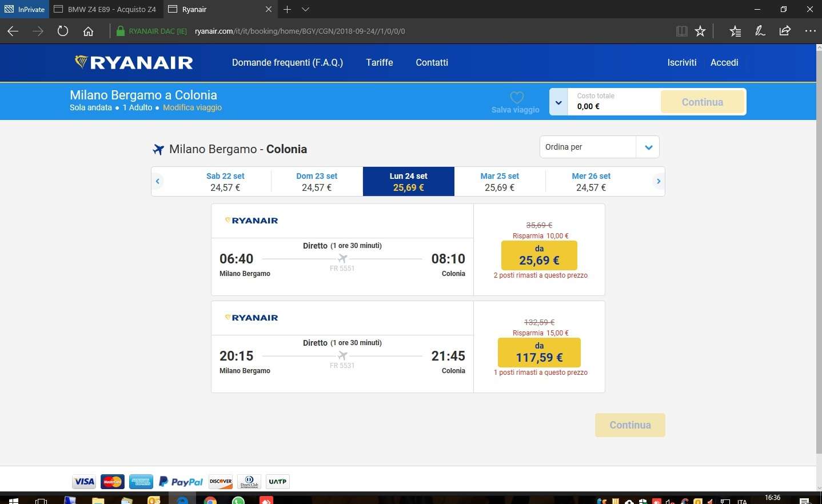This screenshot has height=504, width=822.
Task: Switch to BMW Z4 E89 browser tab
Action: [x=106, y=9]
